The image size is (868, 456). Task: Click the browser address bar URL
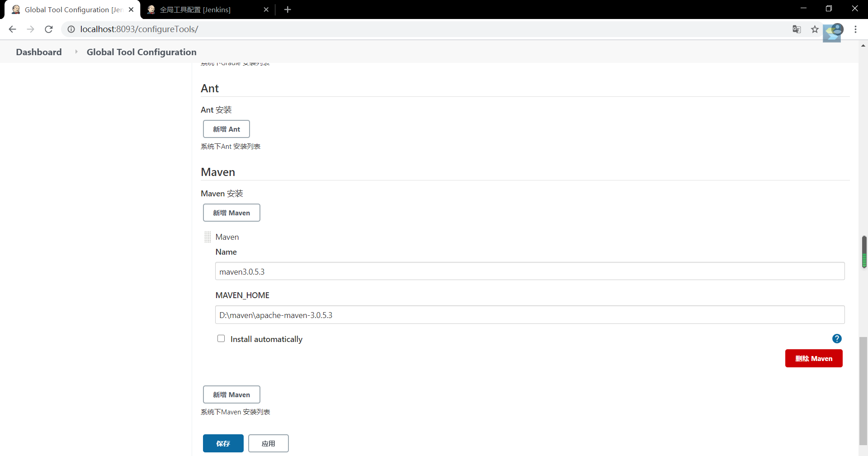tap(139, 29)
